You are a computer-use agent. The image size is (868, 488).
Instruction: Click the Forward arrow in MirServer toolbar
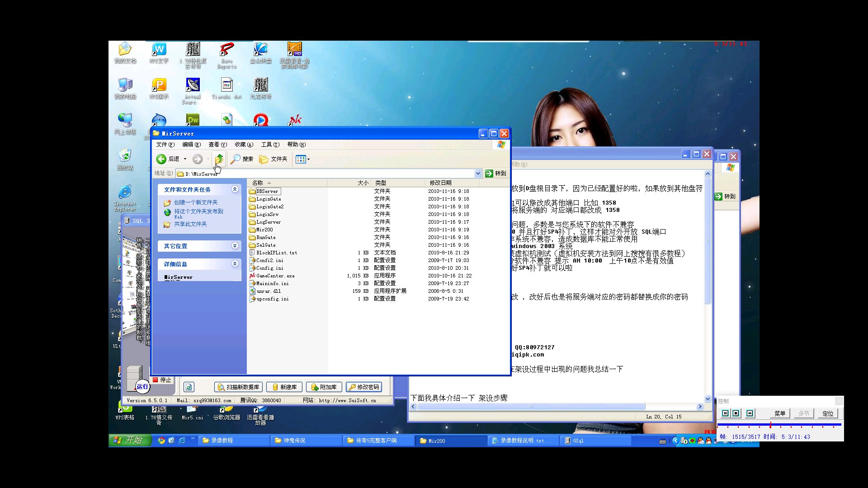197,159
